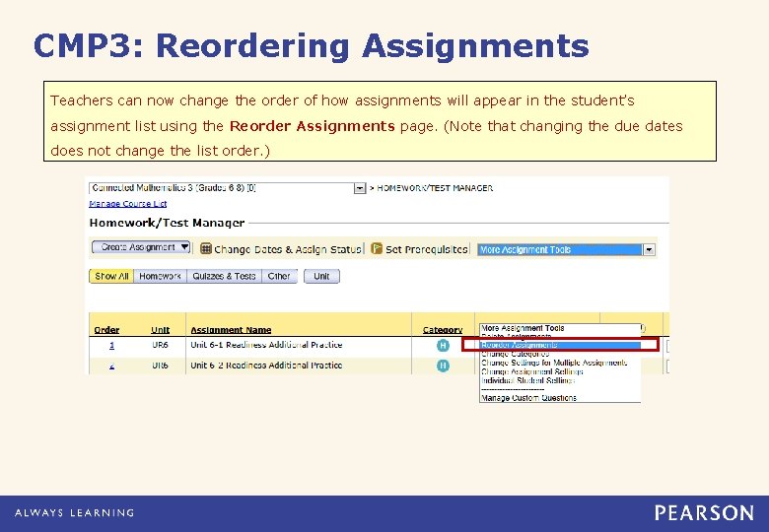Image resolution: width=769 pixels, height=532 pixels.
Task: Choose Reorder Assignments from the list
Action: pos(560,345)
